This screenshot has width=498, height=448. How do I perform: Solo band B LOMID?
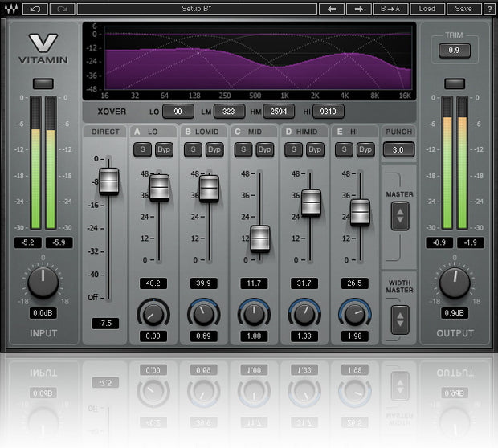point(193,149)
